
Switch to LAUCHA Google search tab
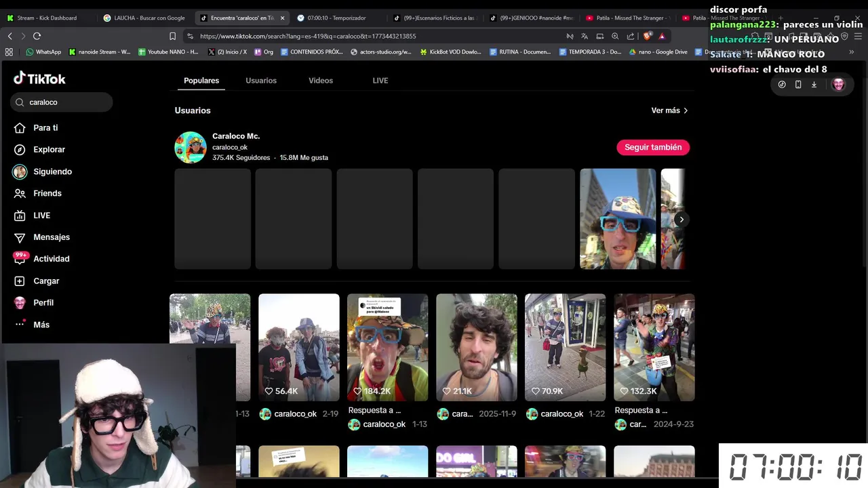pos(144,18)
